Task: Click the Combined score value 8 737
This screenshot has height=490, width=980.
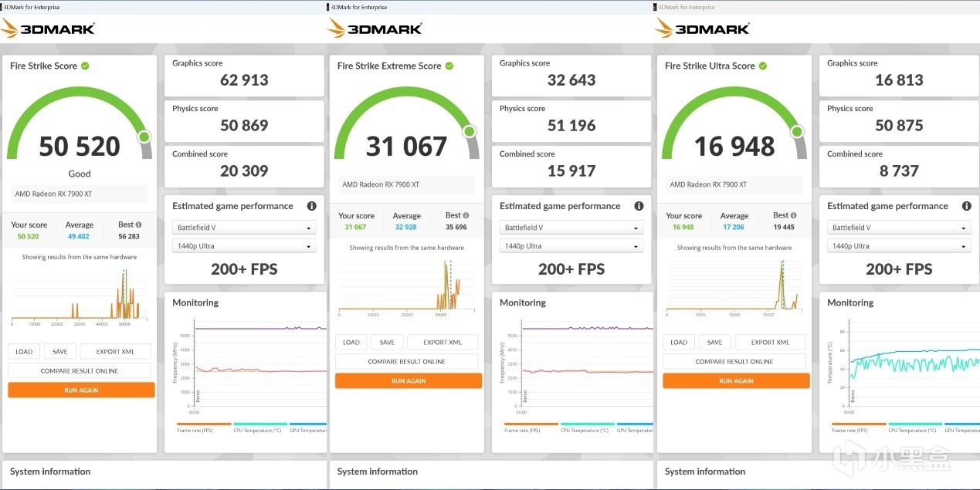Action: (x=899, y=171)
